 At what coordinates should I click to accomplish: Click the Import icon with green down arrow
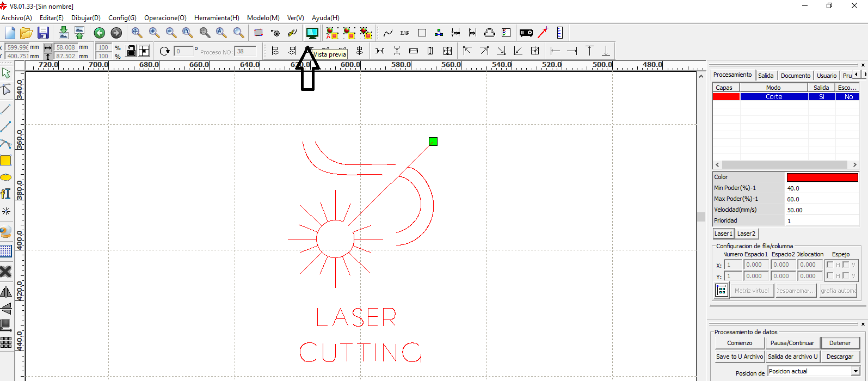pyautogui.click(x=64, y=33)
